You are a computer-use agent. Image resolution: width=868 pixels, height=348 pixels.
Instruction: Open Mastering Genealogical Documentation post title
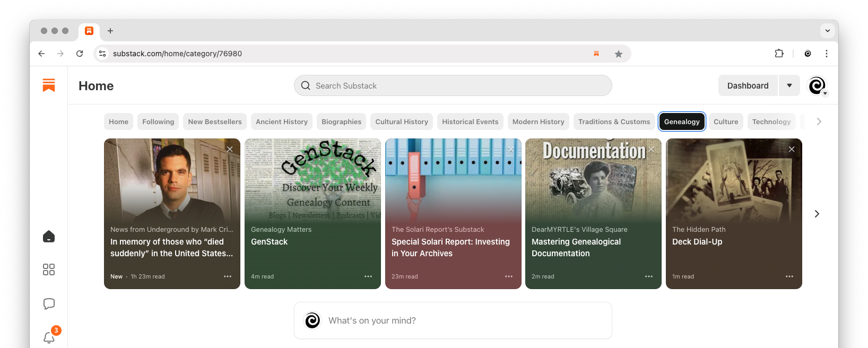click(576, 247)
